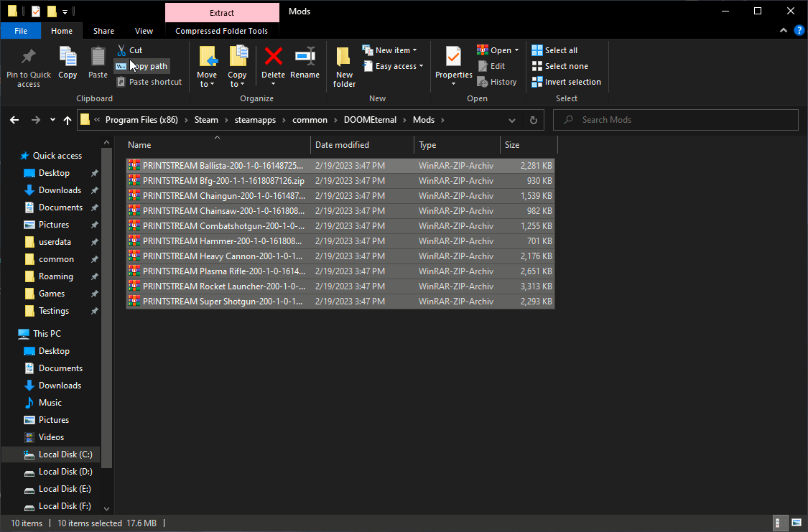808x532 pixels.
Task: Create a New folder
Action: (344, 67)
